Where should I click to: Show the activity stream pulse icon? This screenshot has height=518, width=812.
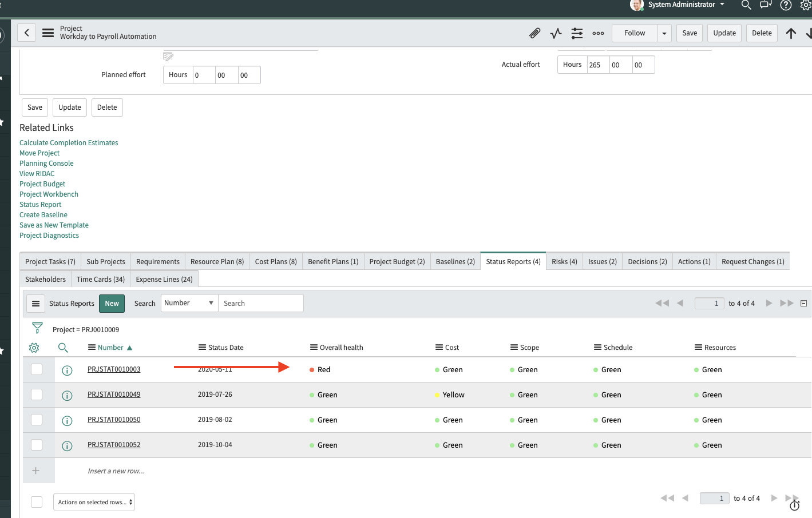click(556, 33)
